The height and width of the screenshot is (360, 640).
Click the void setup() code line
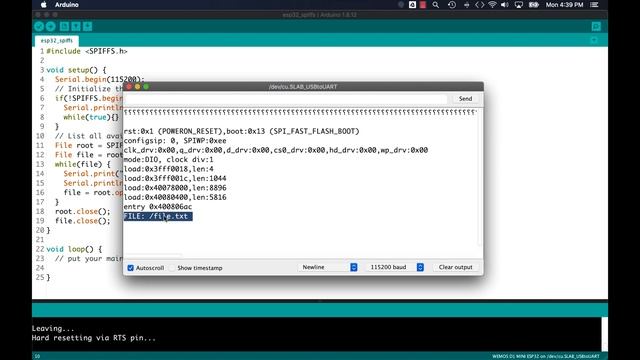[76, 70]
